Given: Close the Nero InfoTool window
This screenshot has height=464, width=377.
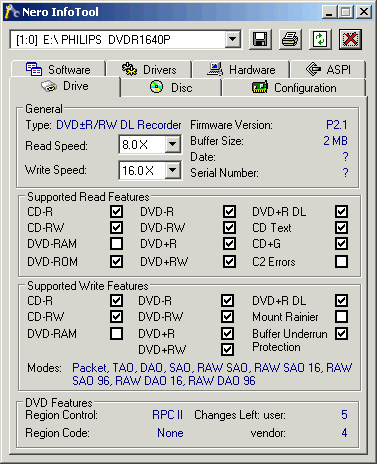Looking at the screenshot, I should click(364, 12).
